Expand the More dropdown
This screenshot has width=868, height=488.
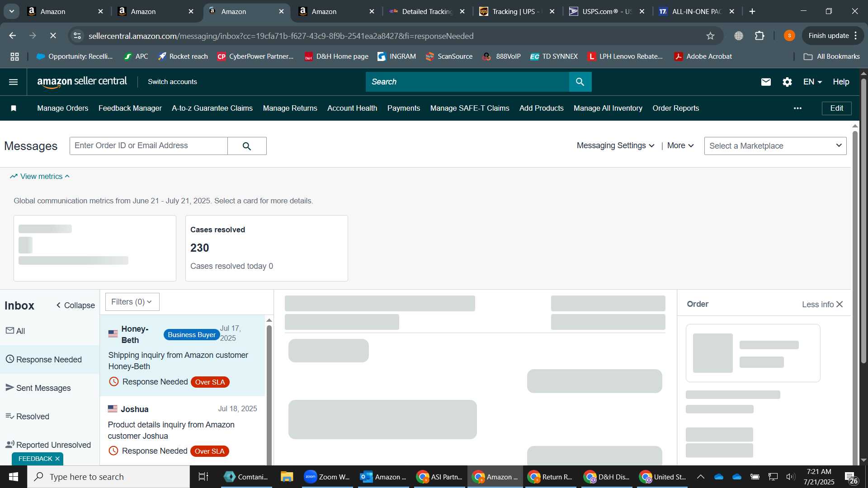(680, 145)
